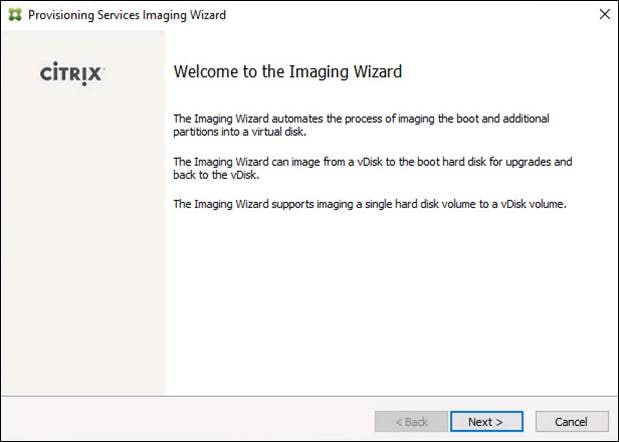Click the line starting 'The Imaging Wizard automates'

[361, 118]
